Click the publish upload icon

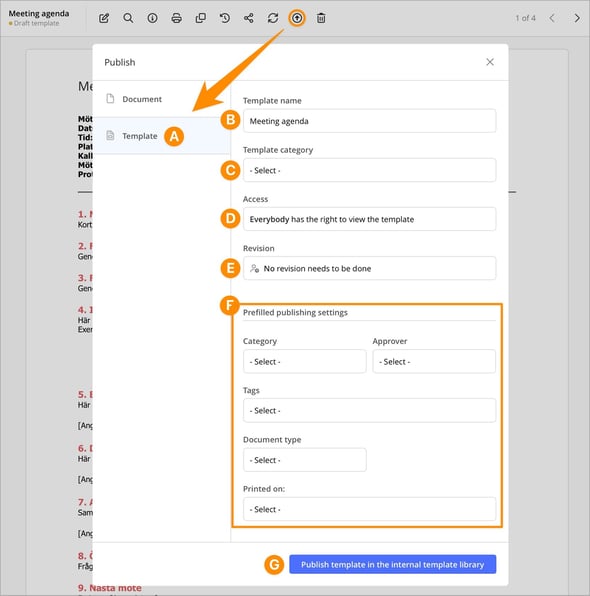point(297,18)
